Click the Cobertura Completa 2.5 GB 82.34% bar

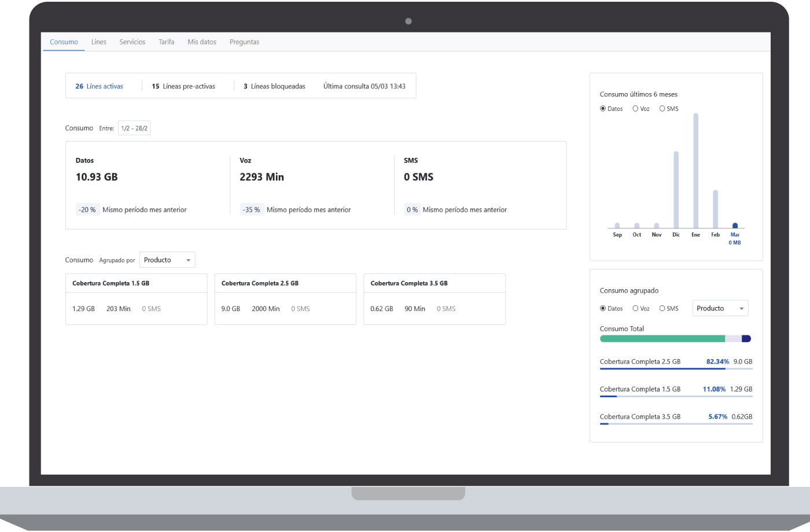coord(676,369)
